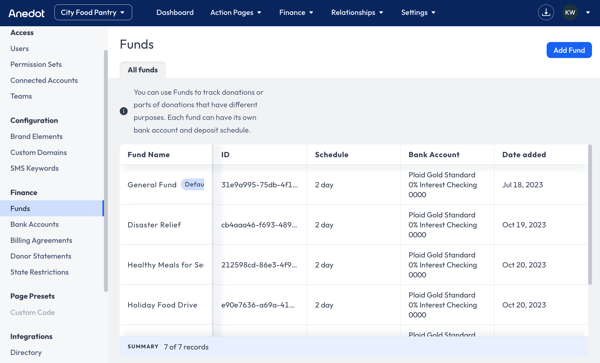600x363 pixels.
Task: Click ID e90e7636-a69a-41...
Action: point(258,305)
